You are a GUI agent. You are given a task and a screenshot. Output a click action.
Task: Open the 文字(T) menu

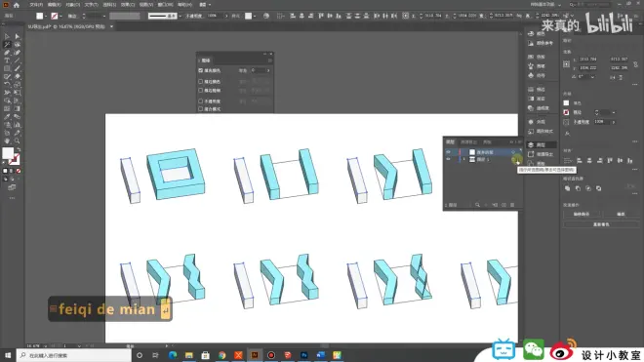91,5
